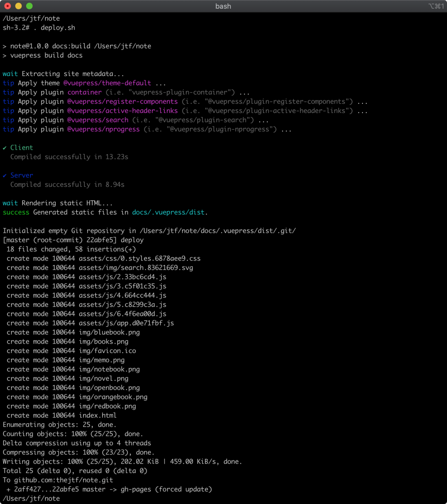Click 'img/books.png' file name

(x=103, y=342)
